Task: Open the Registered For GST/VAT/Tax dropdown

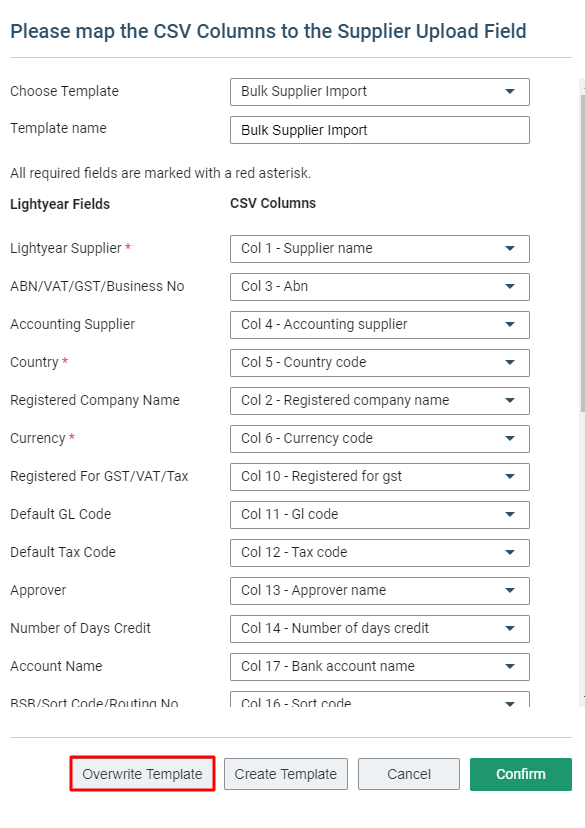Action: 380,477
